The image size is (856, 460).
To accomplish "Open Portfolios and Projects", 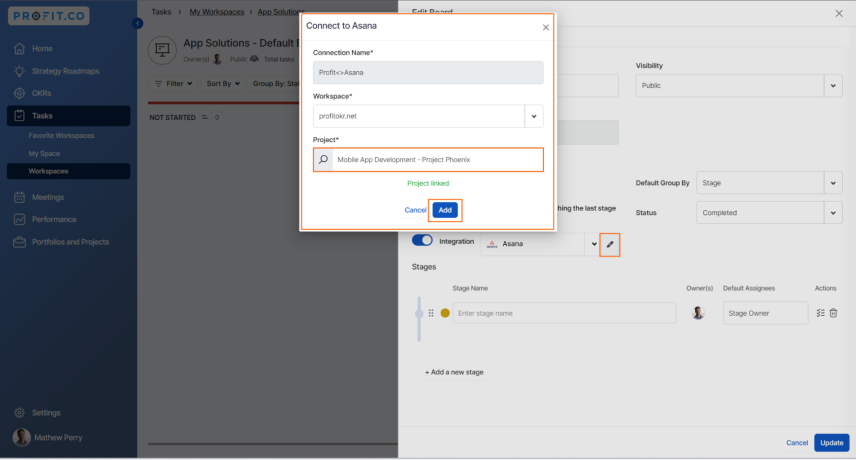I will point(68,242).
